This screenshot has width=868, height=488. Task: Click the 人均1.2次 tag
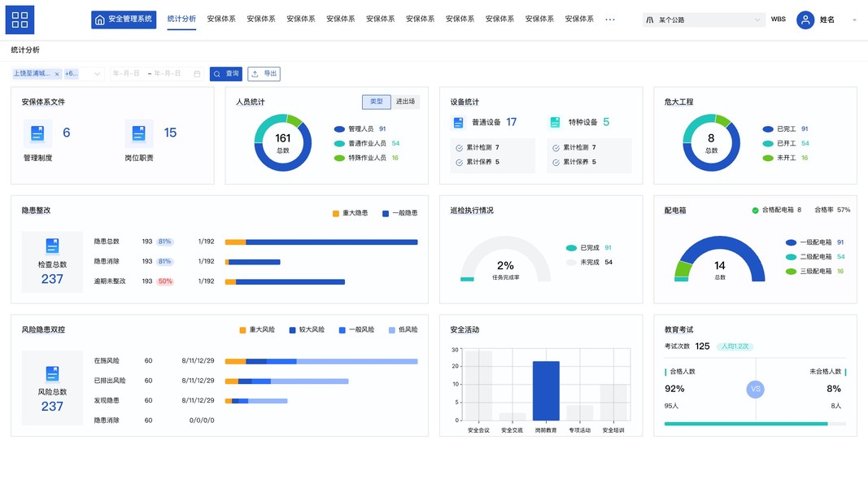[735, 346]
